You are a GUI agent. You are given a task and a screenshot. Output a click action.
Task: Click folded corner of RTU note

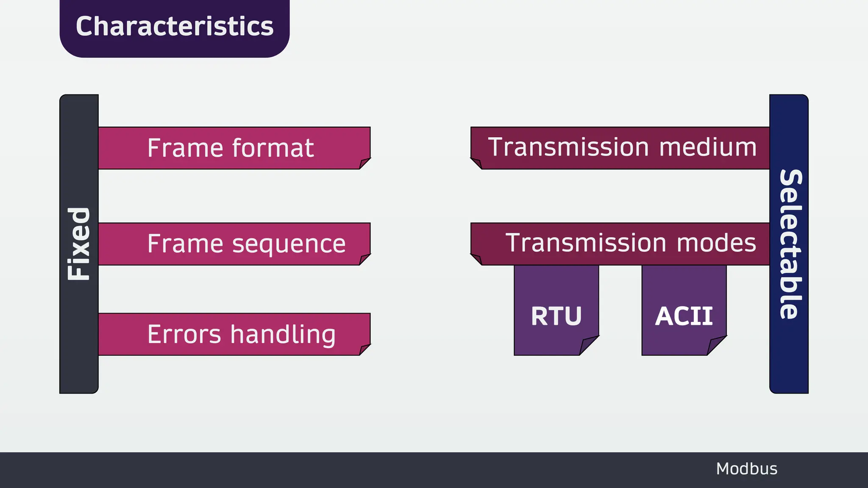[x=589, y=345]
